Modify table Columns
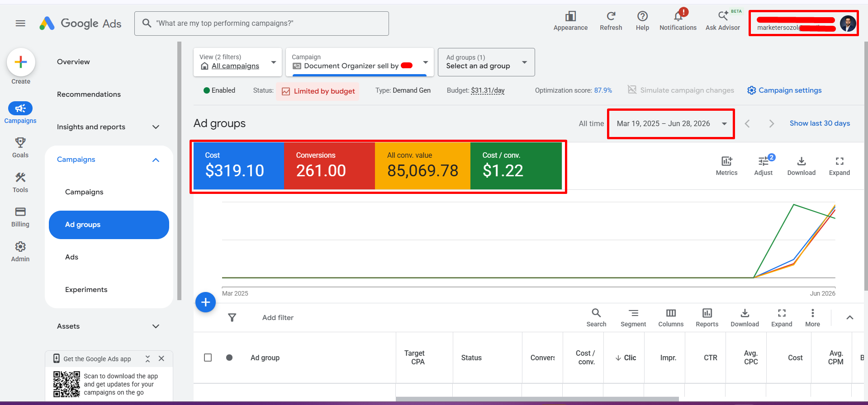The image size is (868, 405). pyautogui.click(x=671, y=318)
